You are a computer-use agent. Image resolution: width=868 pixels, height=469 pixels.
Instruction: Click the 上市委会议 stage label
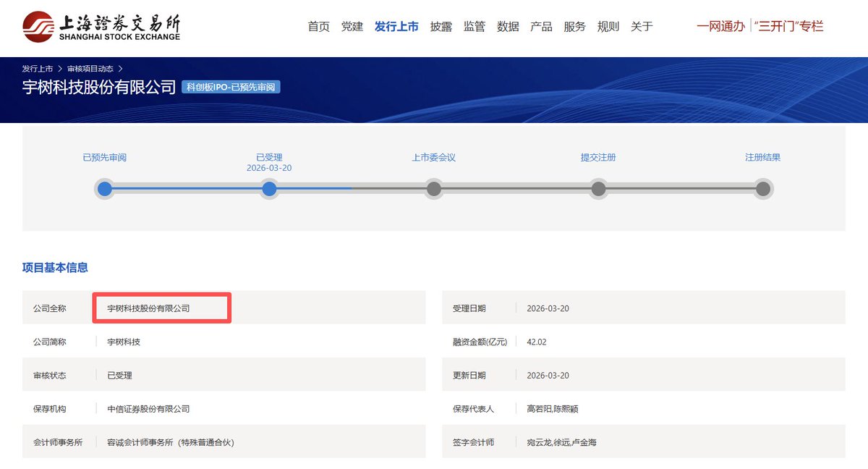(x=434, y=157)
